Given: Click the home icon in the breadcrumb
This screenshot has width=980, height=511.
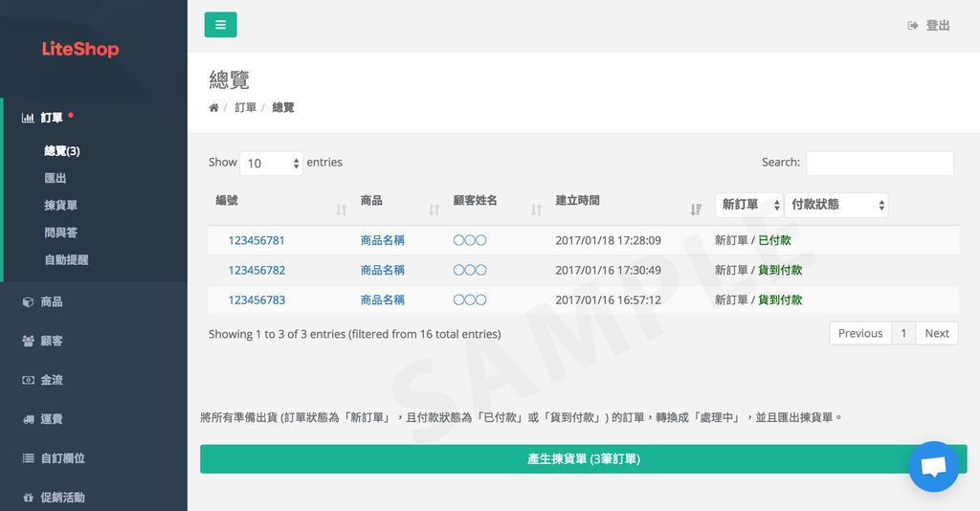Looking at the screenshot, I should [213, 107].
